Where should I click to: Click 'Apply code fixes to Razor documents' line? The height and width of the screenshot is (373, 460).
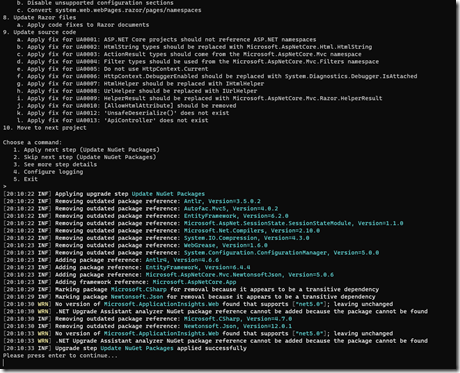point(83,25)
